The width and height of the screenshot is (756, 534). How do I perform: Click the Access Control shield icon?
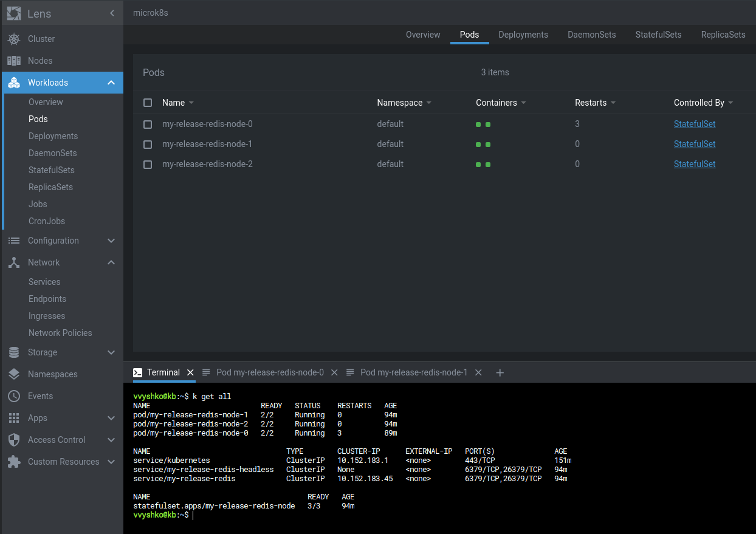(14, 440)
